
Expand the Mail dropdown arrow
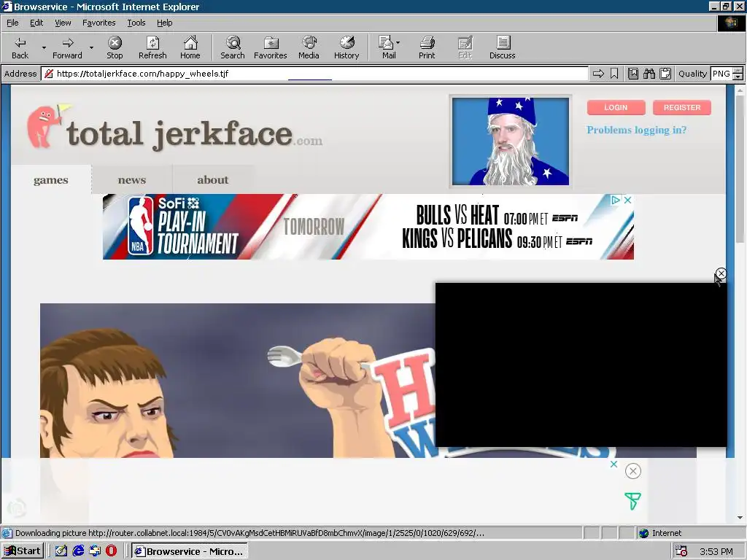398,43
